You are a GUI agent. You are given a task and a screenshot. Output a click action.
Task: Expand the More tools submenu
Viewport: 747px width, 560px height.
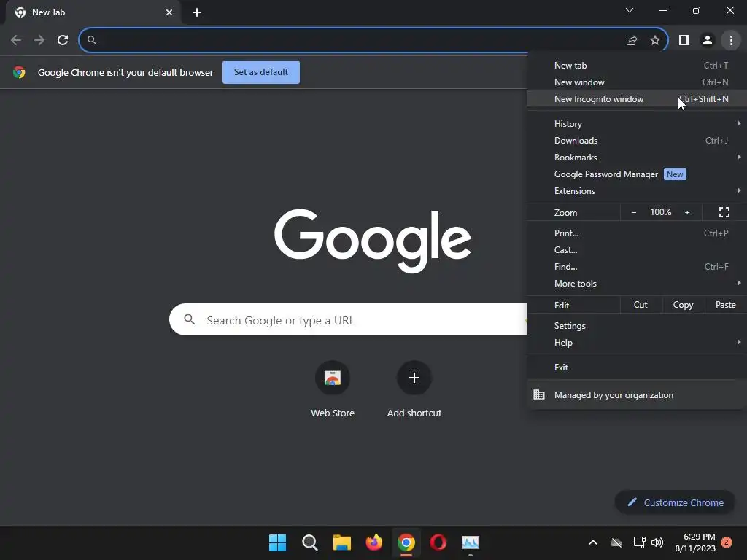tap(636, 284)
